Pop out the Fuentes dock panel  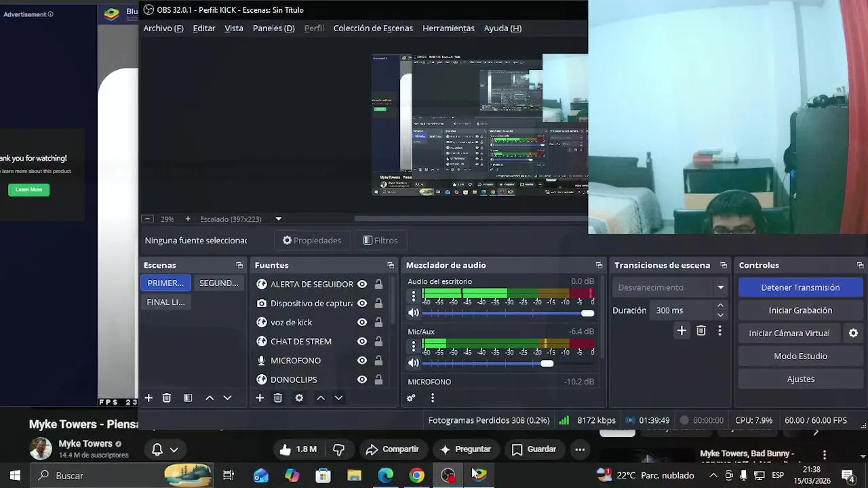[391, 265]
